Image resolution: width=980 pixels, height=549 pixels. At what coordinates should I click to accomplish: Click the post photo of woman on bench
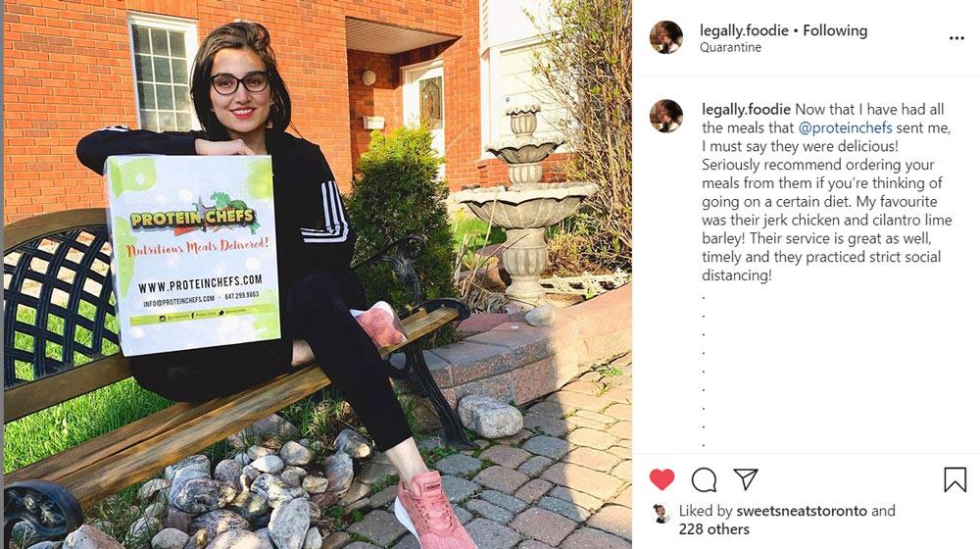318,274
